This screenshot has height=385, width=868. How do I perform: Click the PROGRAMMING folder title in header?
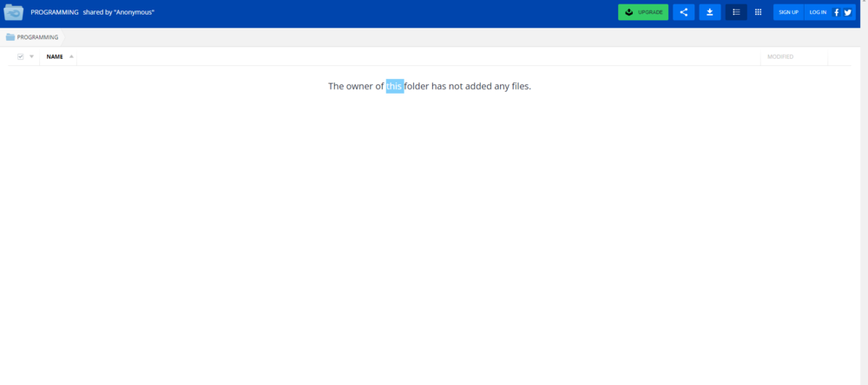[55, 12]
